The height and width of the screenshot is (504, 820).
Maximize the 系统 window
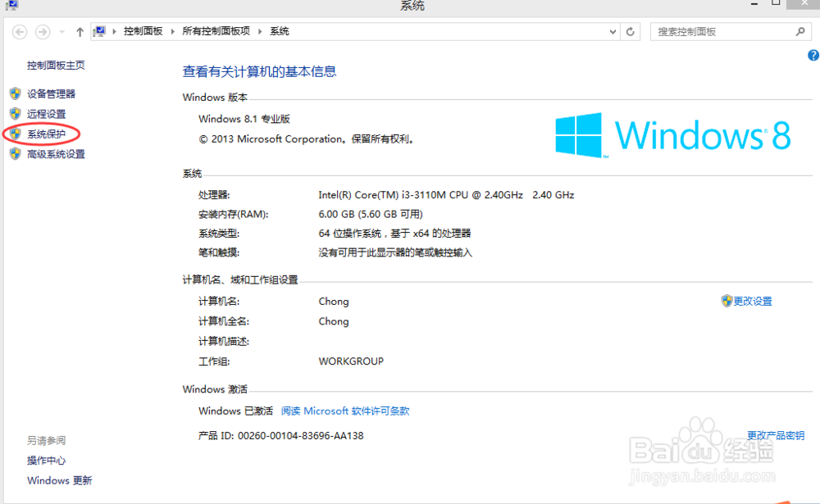tap(776, 3)
